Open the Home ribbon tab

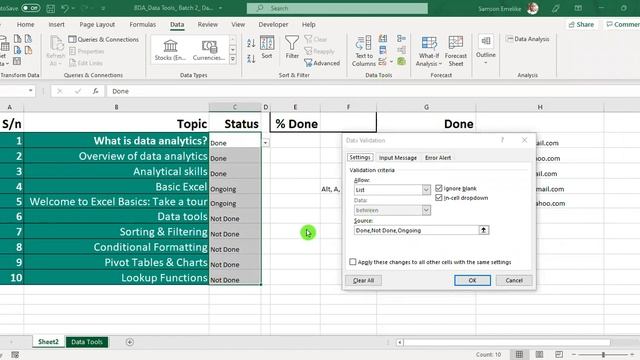[x=25, y=24]
